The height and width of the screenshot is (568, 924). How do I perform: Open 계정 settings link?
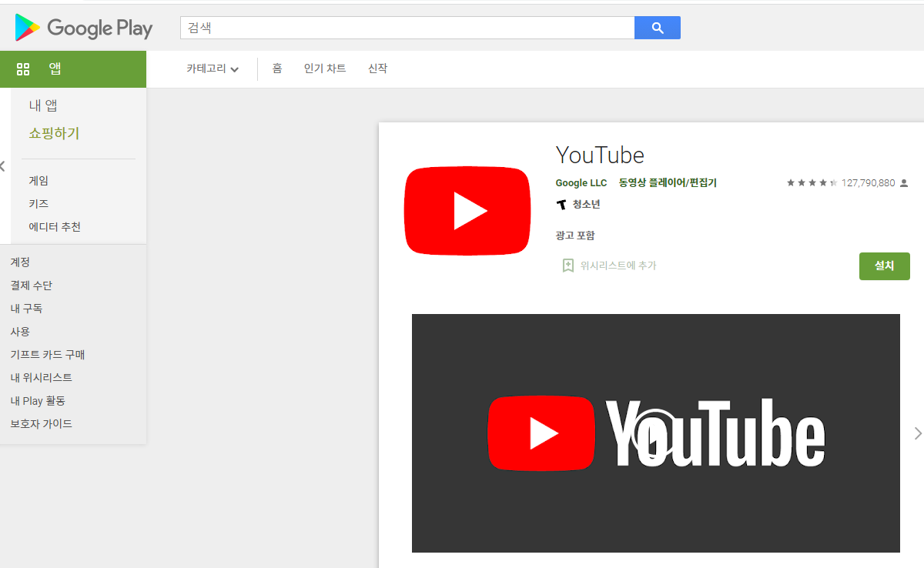coord(20,262)
